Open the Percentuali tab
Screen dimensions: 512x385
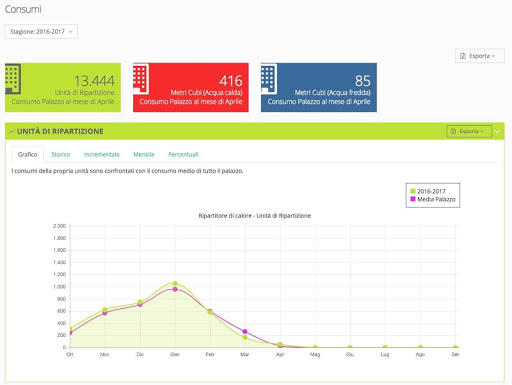pyautogui.click(x=183, y=154)
